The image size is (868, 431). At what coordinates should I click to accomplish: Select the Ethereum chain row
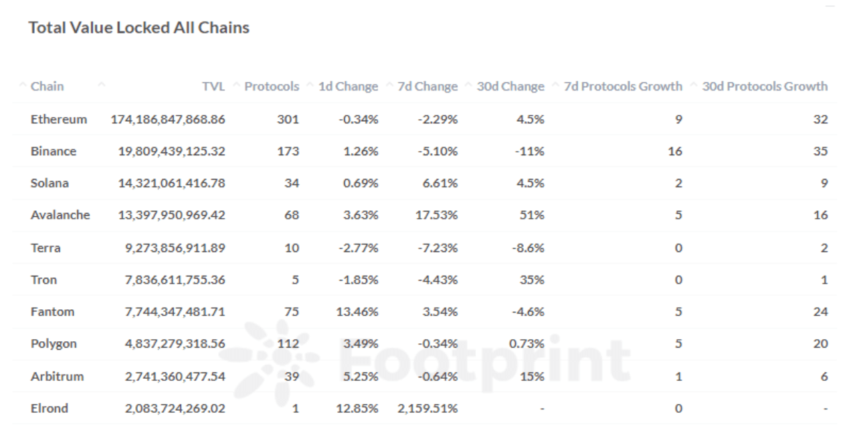[424, 119]
